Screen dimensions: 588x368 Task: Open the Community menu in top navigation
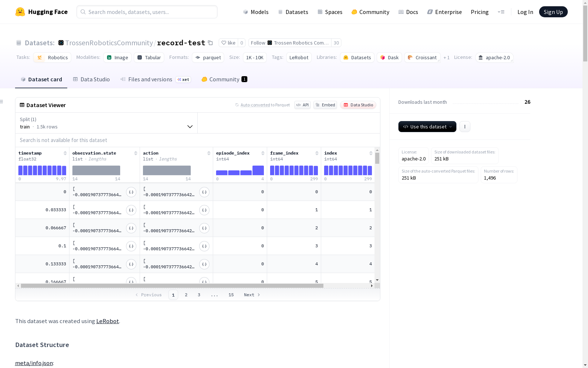[370, 12]
